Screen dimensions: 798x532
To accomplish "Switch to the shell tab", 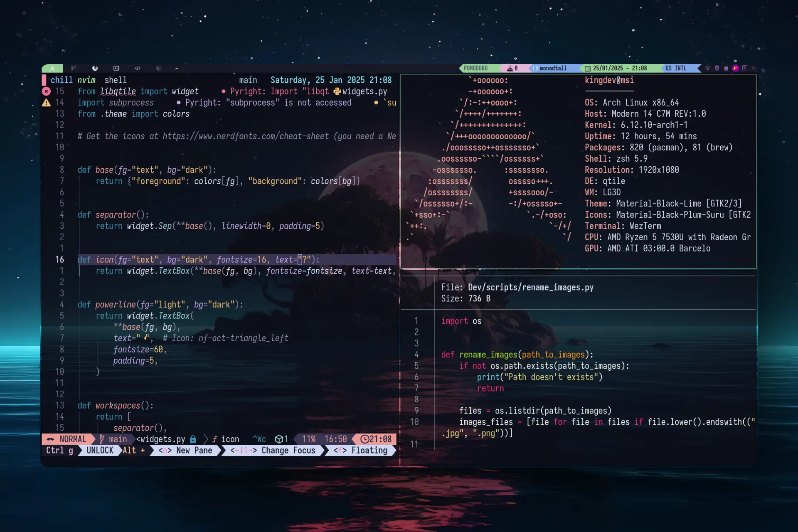I will click(x=116, y=80).
